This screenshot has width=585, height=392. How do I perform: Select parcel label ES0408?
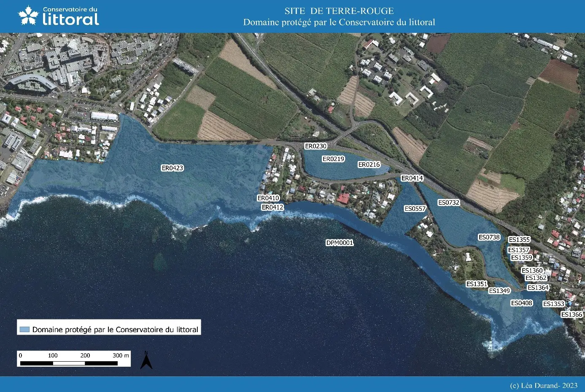point(522,303)
